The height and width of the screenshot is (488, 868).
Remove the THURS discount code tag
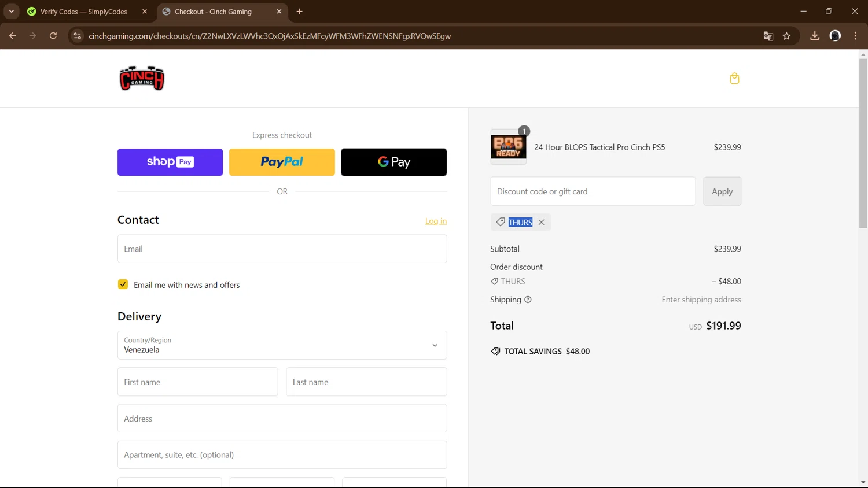542,222
